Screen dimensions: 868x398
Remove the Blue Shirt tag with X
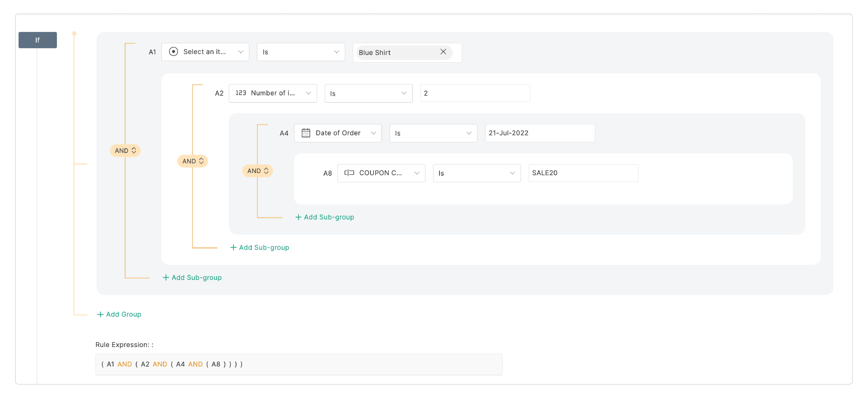pos(443,52)
